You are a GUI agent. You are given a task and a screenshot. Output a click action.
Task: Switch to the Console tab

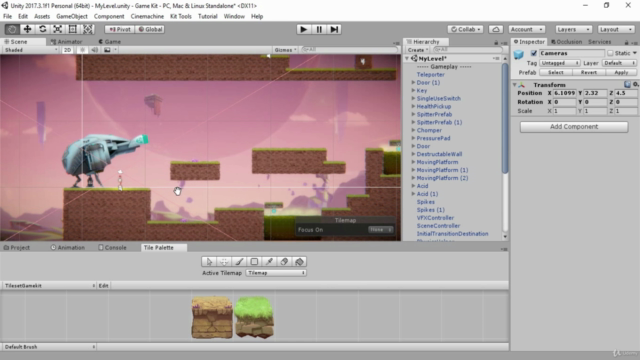pyautogui.click(x=112, y=248)
